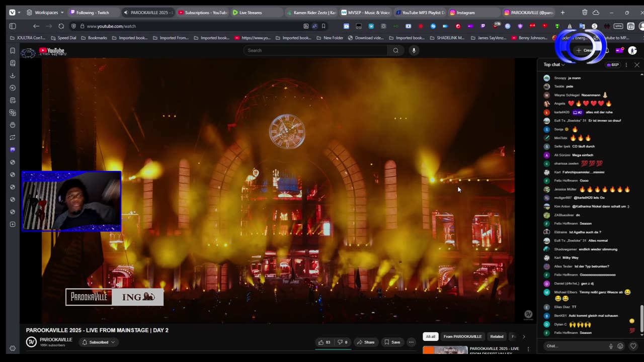Click the Chat message input field
Image resolution: width=644 pixels, height=362 pixels.
(575, 346)
